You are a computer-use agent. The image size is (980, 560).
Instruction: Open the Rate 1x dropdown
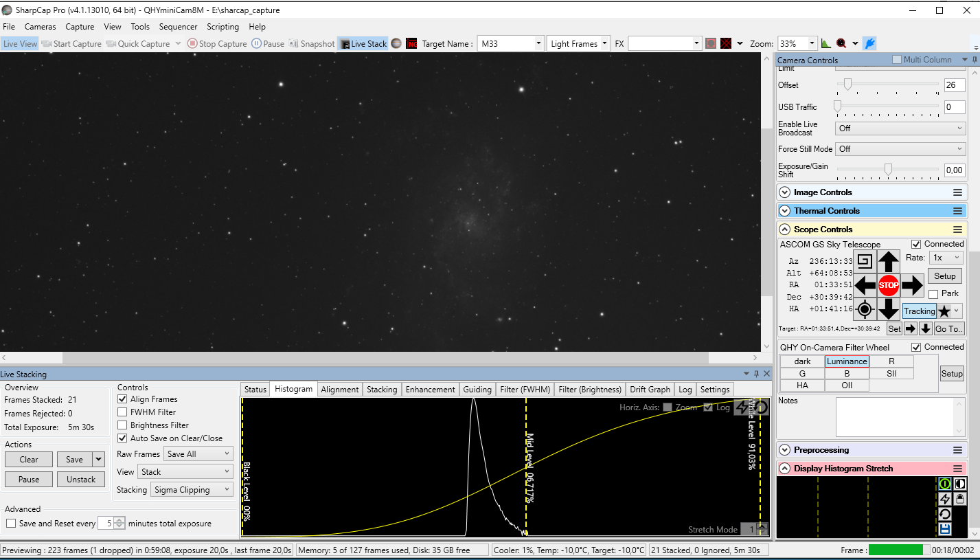tap(946, 258)
